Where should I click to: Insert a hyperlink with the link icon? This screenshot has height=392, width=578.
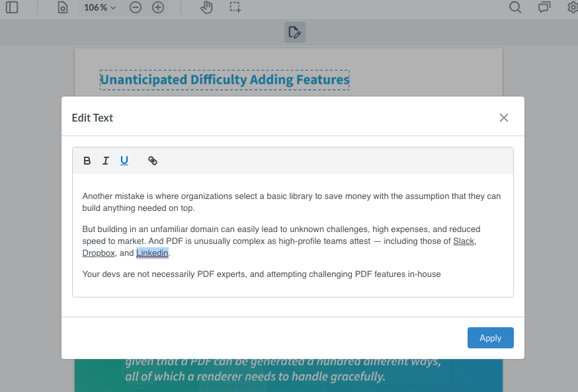coord(153,160)
